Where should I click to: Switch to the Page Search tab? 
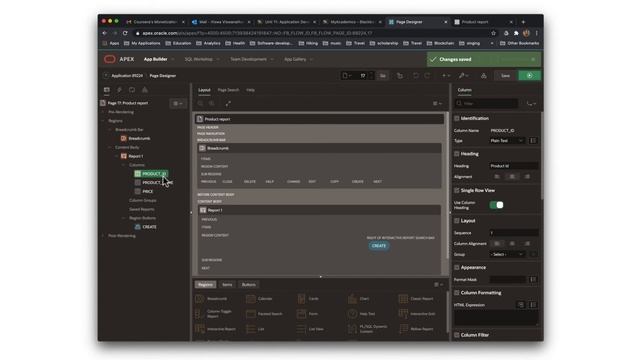pos(228,90)
